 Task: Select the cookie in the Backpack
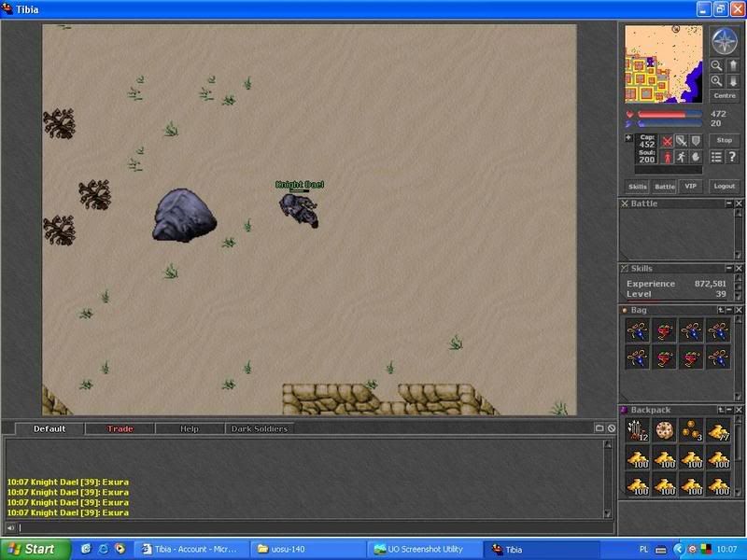point(664,430)
